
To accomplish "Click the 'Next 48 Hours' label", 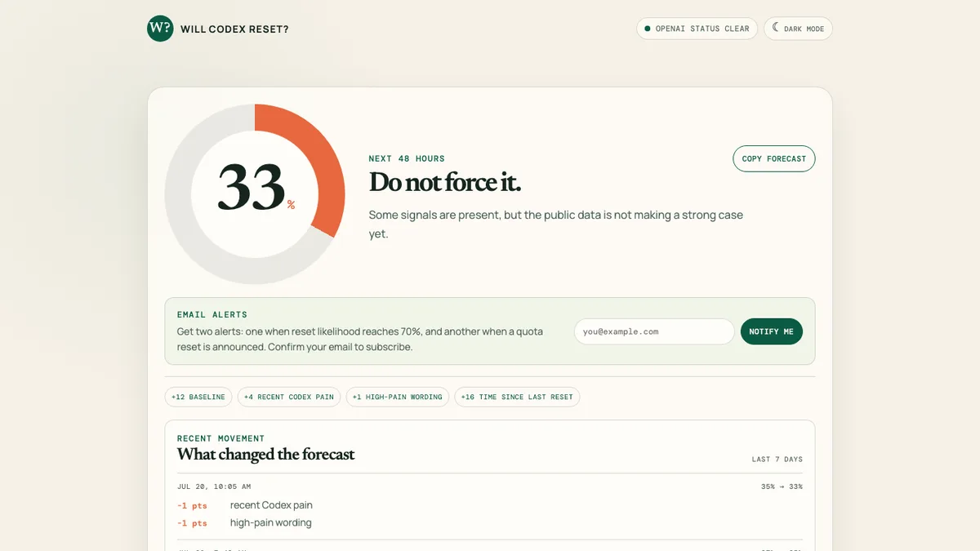I will pos(407,158).
